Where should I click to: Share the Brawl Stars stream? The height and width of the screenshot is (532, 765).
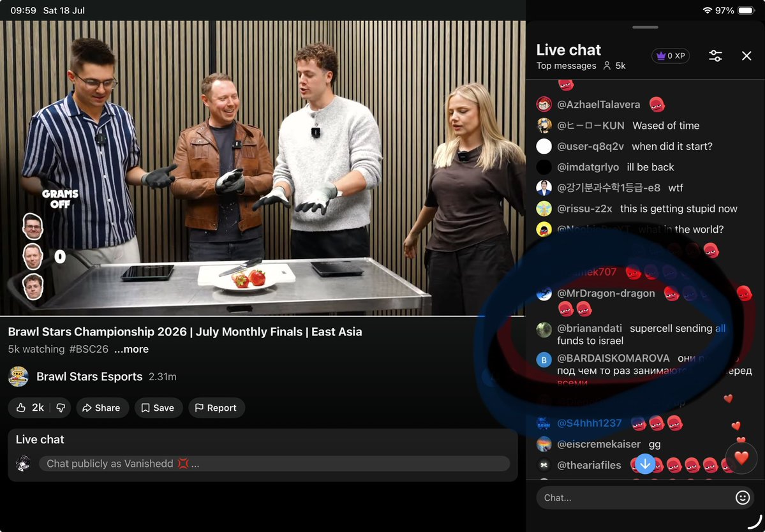pos(102,408)
